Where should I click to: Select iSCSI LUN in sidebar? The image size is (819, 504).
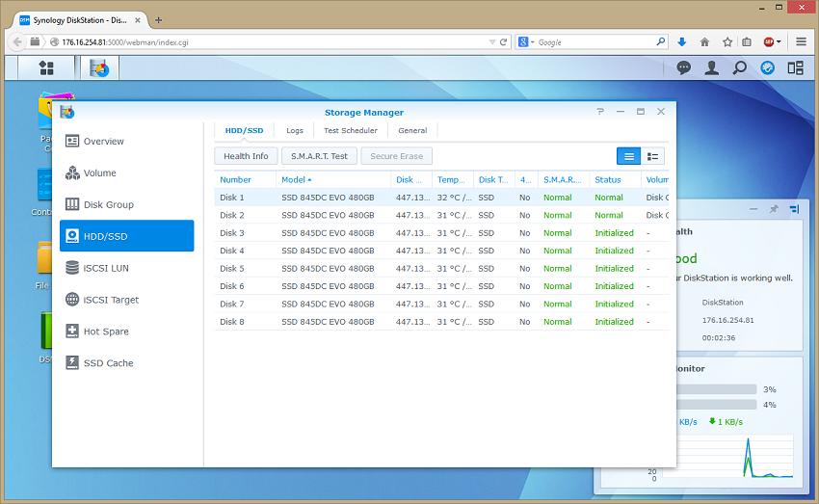click(126, 268)
